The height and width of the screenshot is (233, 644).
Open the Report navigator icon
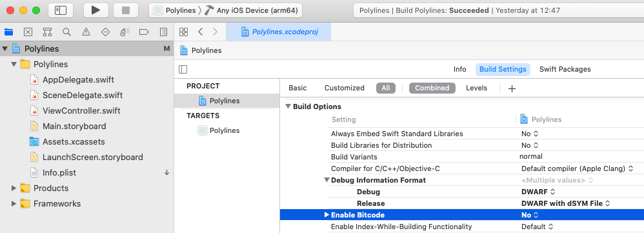[x=163, y=32]
